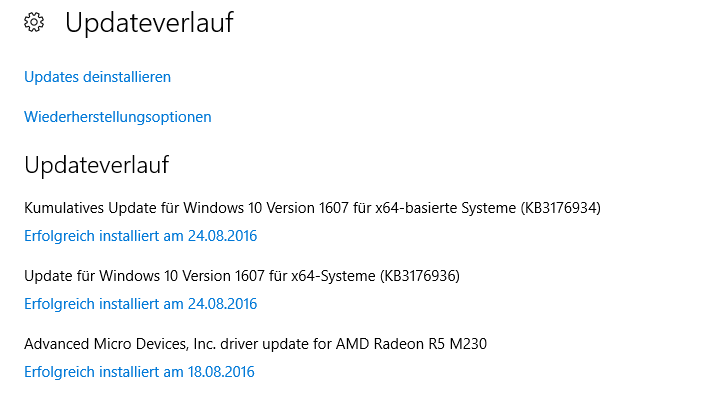Image resolution: width=726 pixels, height=395 pixels.
Task: Select the Advanced Micro Devices driver update entry
Action: pos(255,344)
